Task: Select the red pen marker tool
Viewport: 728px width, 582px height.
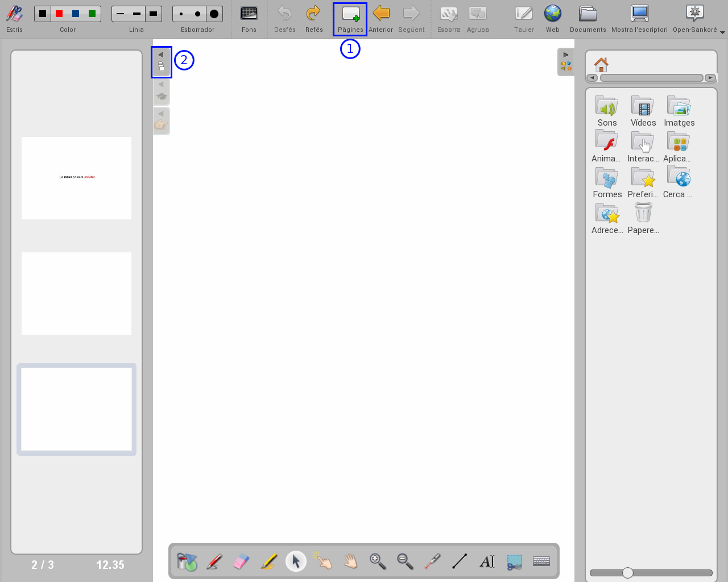Action: click(x=214, y=562)
